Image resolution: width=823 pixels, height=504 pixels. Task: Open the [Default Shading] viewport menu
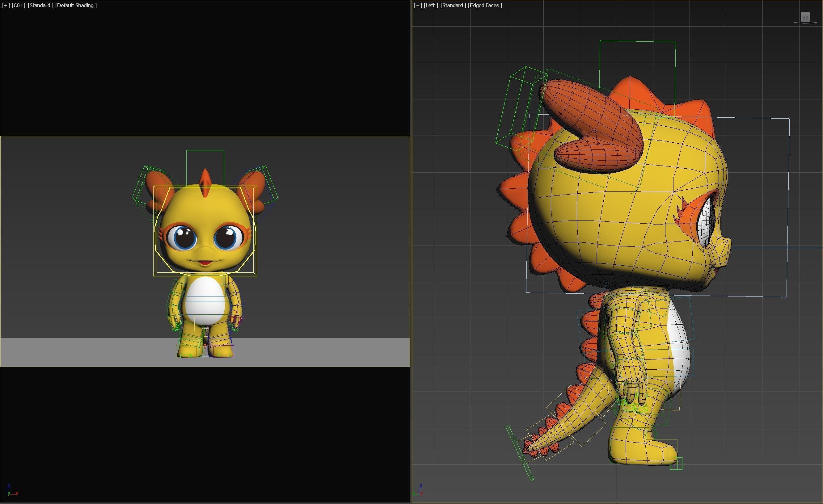click(x=76, y=5)
